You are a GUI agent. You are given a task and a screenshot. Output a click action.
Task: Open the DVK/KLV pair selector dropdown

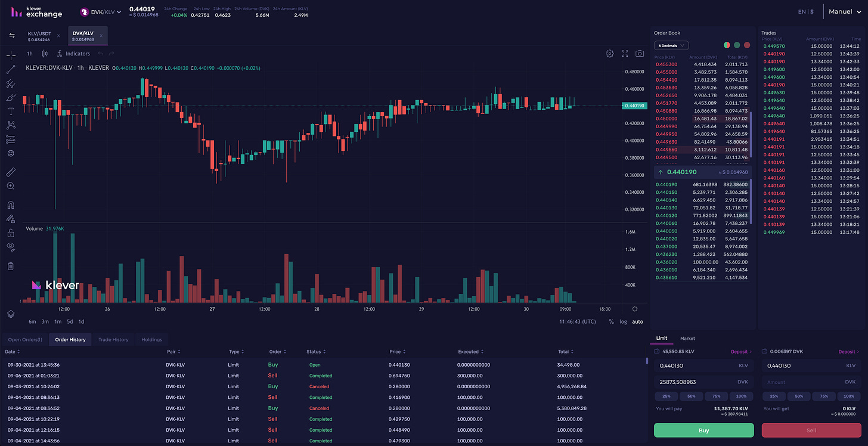[x=101, y=11]
